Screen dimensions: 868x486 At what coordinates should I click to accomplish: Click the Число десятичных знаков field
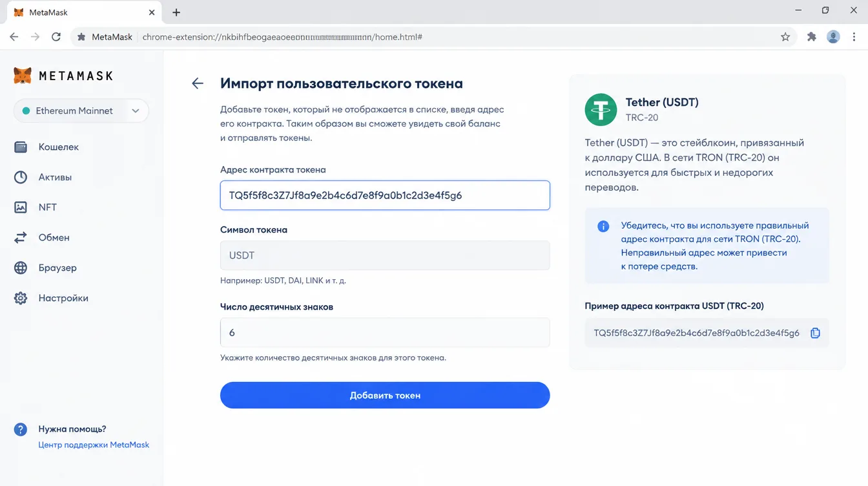[x=385, y=332]
